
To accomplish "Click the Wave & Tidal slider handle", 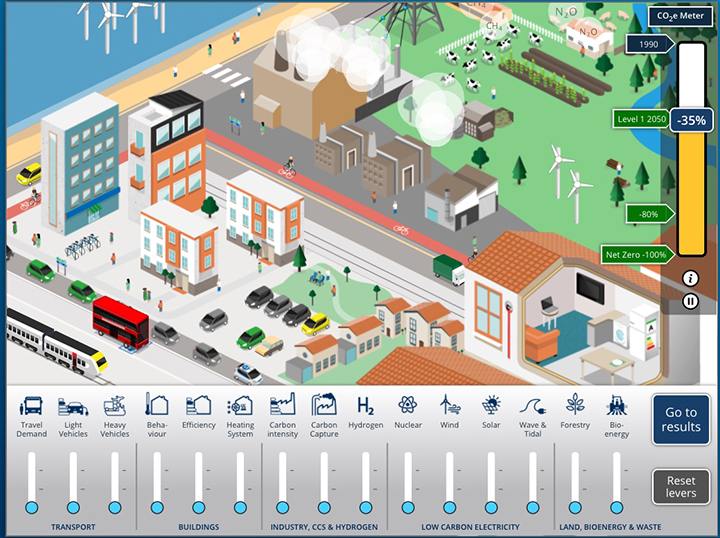I will pos(533,508).
